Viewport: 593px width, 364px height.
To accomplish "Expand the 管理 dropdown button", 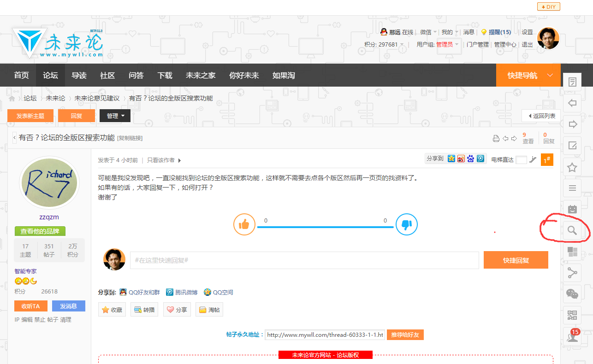I will (x=115, y=116).
